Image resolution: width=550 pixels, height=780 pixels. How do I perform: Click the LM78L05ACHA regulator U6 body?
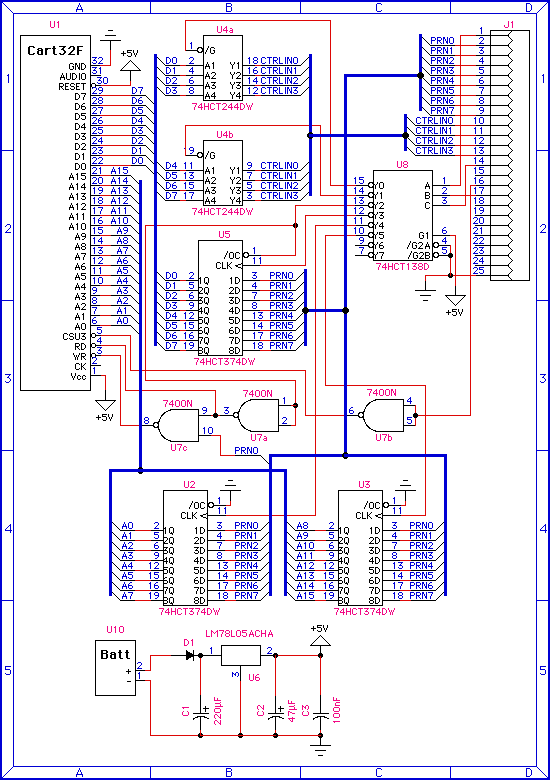tap(241, 656)
